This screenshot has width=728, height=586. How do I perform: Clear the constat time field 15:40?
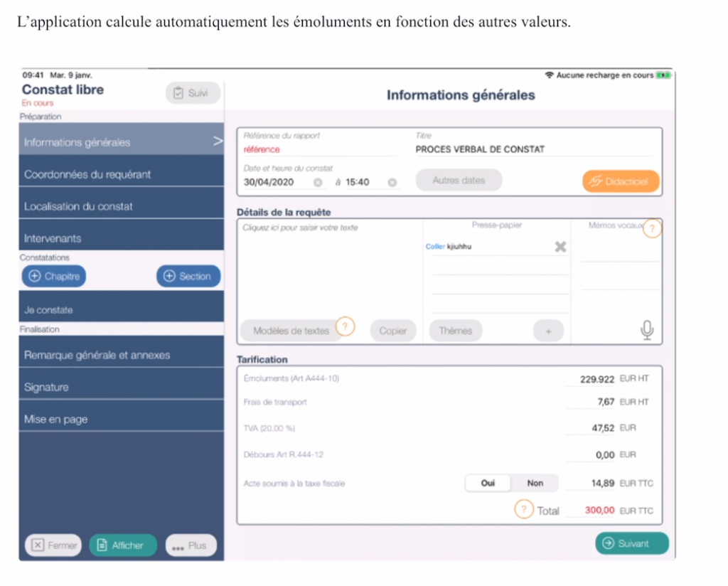(x=392, y=182)
